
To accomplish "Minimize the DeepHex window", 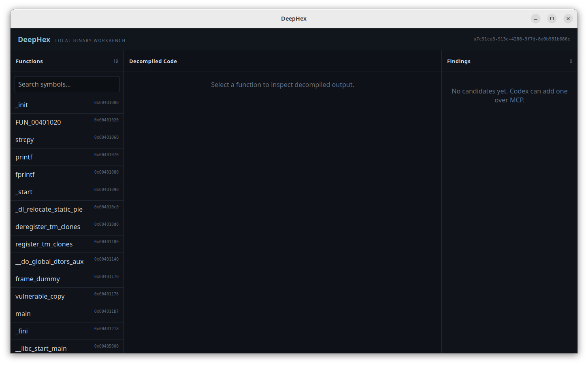I will (536, 19).
